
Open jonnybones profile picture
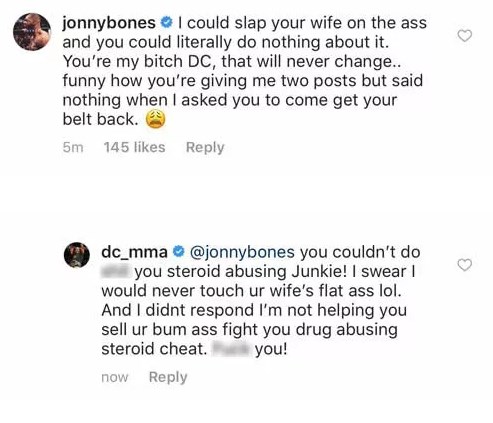(x=32, y=32)
